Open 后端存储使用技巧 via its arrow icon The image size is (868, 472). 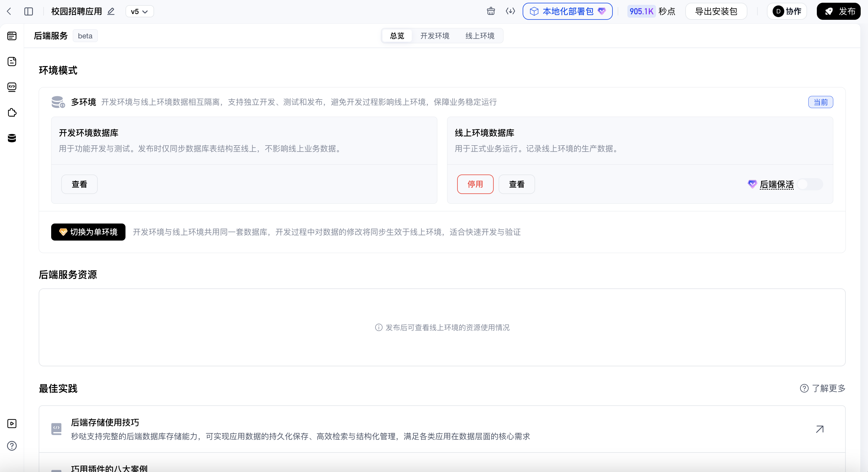click(x=820, y=429)
